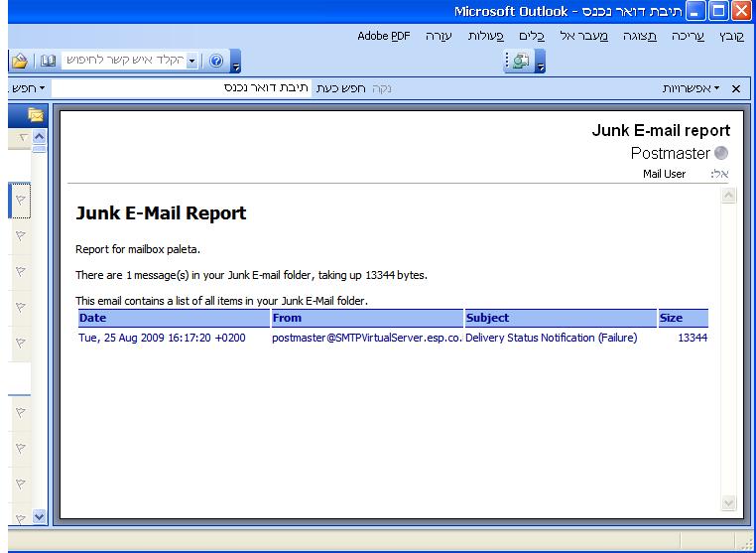
Task: Click the flag column sort header
Action: 23,138
